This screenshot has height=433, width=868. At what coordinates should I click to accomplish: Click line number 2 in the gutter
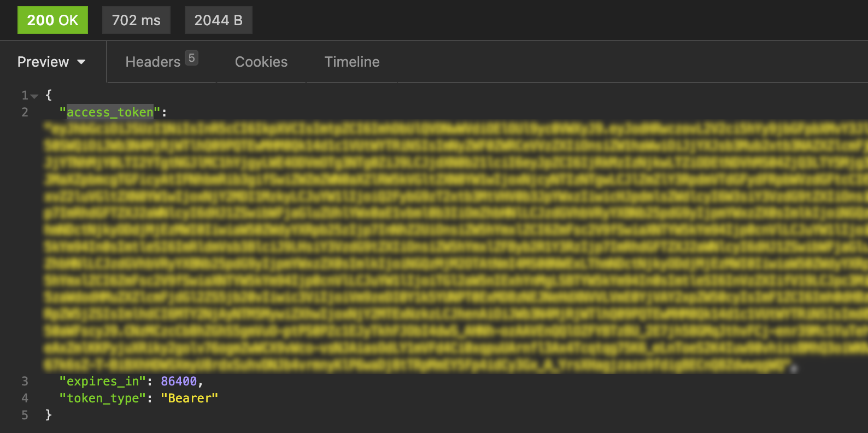(25, 113)
